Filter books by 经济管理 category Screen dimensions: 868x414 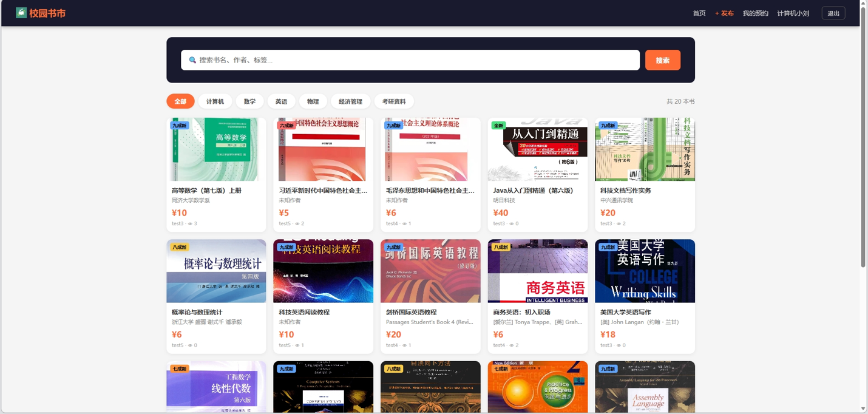[350, 101]
